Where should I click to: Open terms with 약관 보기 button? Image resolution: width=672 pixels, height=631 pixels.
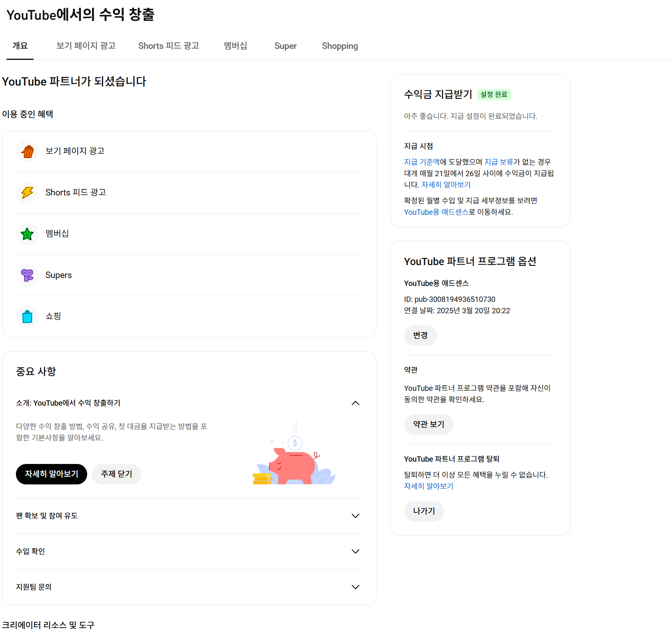(429, 425)
